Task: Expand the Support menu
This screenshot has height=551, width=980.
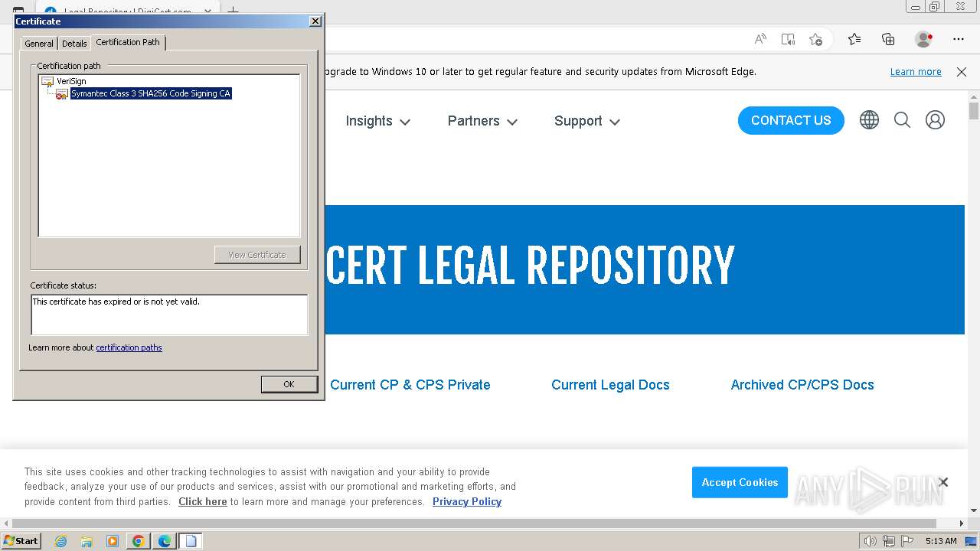Action: [587, 121]
